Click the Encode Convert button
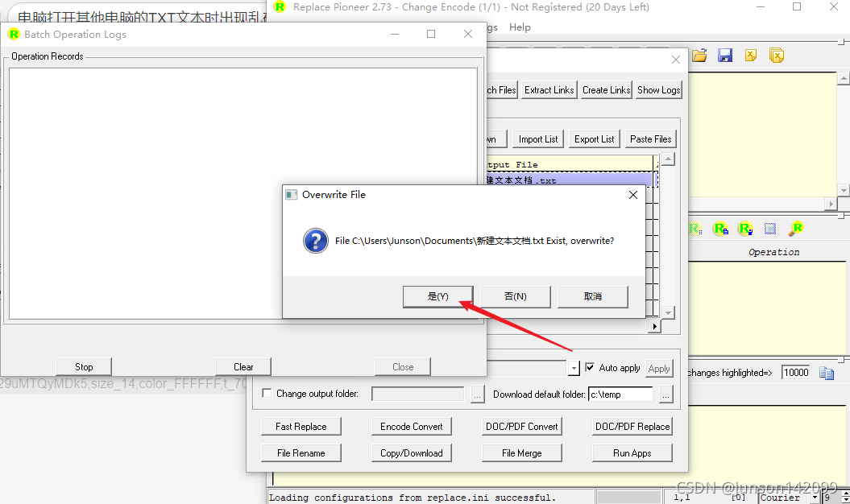This screenshot has width=850, height=504. (x=412, y=427)
